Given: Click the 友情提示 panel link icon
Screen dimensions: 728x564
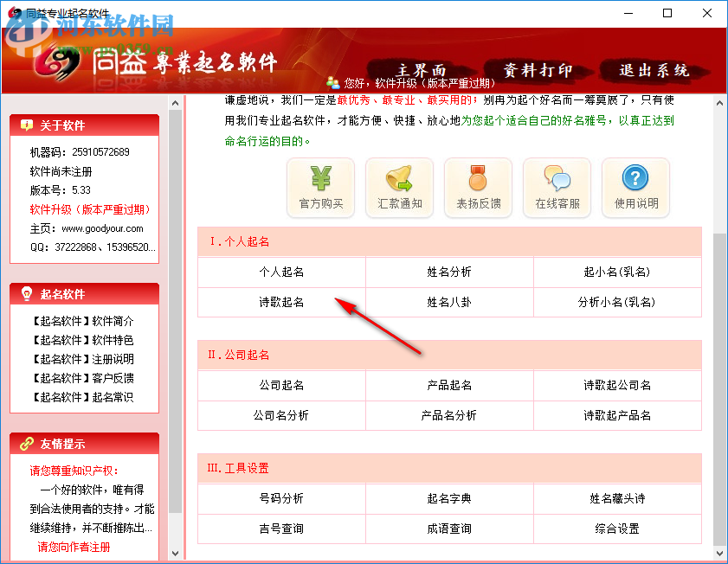Looking at the screenshot, I should coord(29,442).
